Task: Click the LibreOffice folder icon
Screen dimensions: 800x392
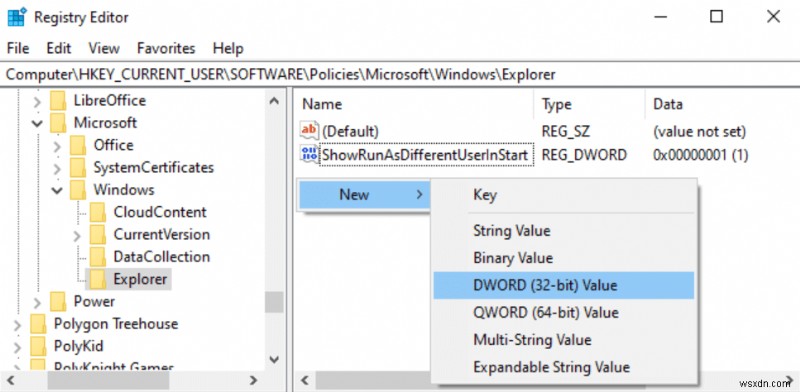Action: click(x=58, y=101)
